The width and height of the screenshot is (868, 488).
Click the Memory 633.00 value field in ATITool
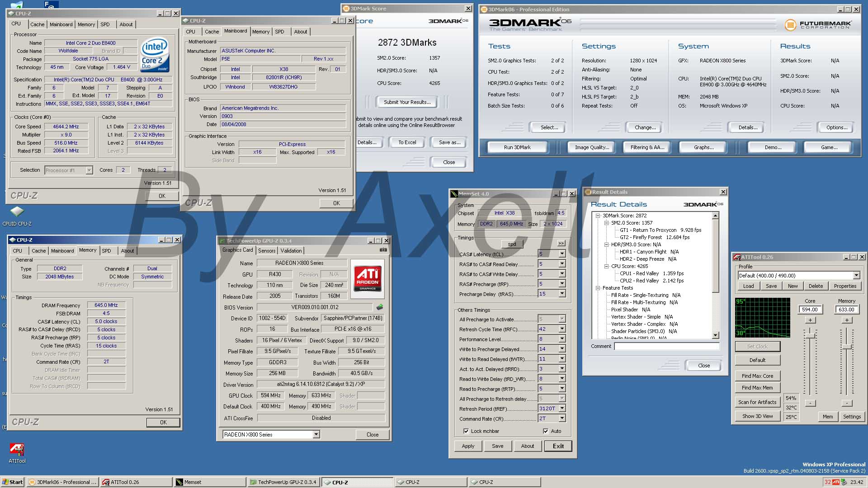(846, 310)
